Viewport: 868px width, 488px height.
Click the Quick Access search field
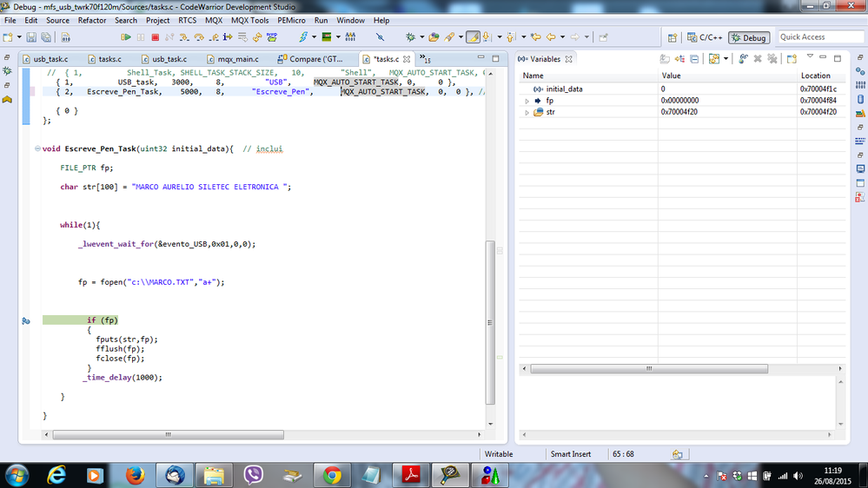[821, 37]
